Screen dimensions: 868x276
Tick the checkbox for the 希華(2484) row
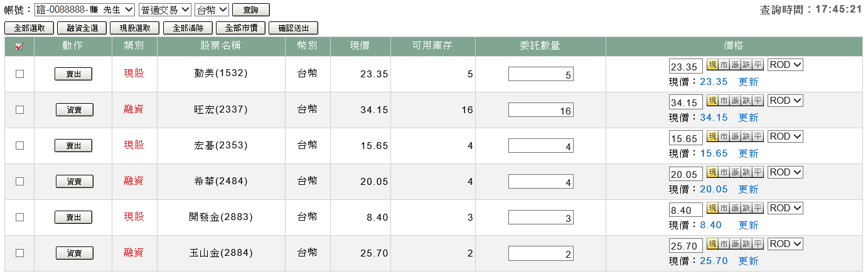click(x=19, y=181)
